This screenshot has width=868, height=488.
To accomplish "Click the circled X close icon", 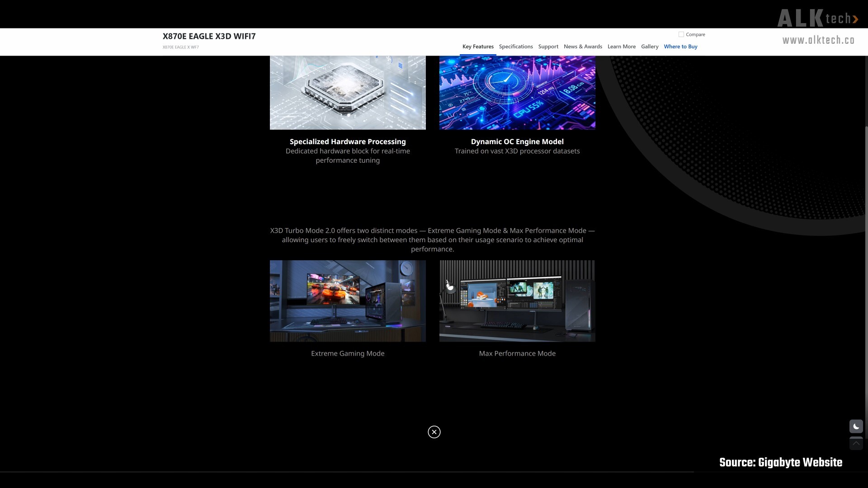I will (434, 432).
